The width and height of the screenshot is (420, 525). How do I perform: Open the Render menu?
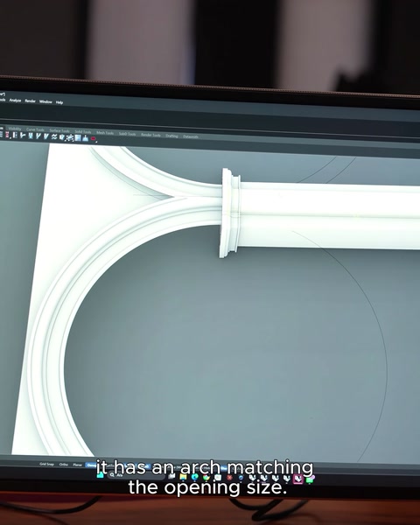pyautogui.click(x=30, y=101)
